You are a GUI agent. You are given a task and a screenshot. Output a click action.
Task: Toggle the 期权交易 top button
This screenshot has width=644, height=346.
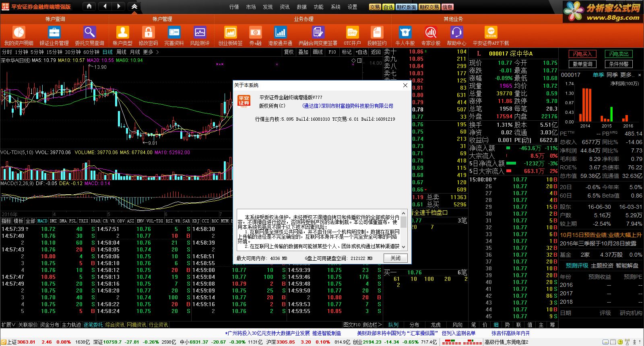click(x=429, y=7)
